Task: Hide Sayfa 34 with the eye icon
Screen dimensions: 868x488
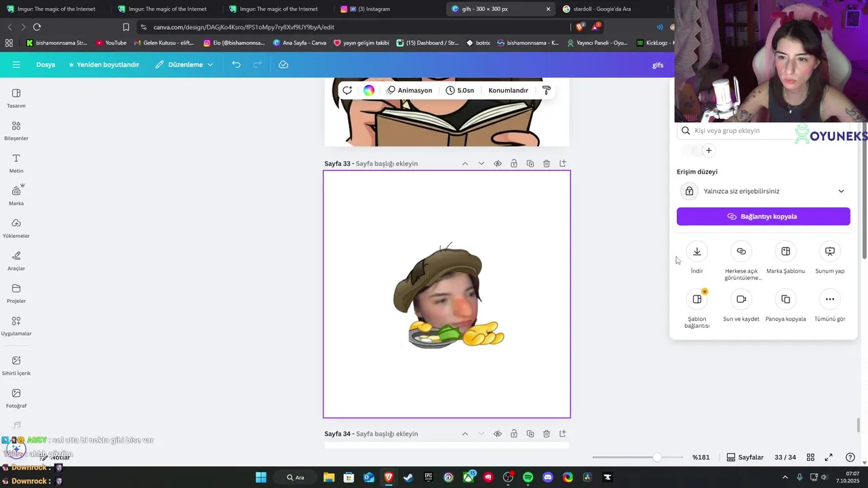Action: [498, 434]
